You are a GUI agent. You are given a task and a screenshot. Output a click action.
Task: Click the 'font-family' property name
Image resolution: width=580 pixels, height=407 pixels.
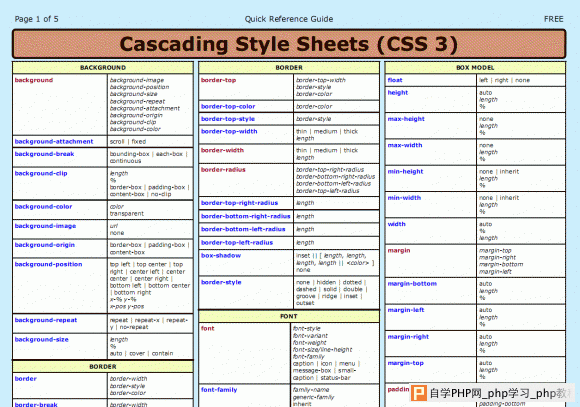pyautogui.click(x=219, y=390)
